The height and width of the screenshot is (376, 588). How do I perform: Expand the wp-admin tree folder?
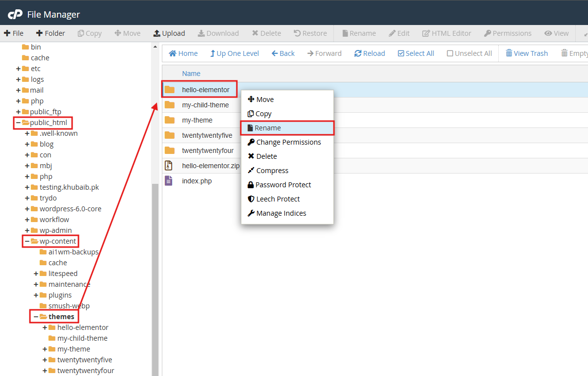coord(27,230)
